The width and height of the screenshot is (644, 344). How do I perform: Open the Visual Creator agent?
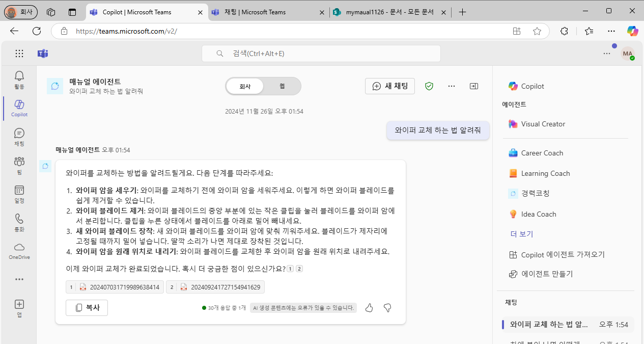click(x=537, y=124)
